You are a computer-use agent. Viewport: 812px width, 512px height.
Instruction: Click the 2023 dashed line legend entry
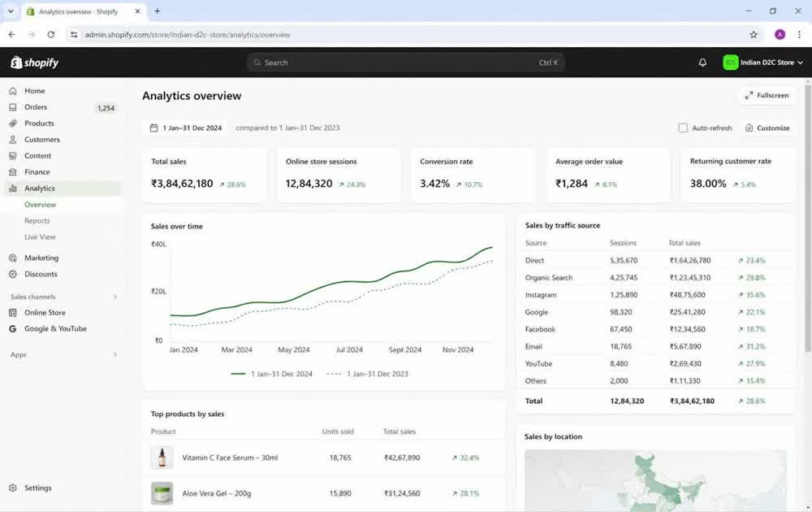tap(368, 374)
